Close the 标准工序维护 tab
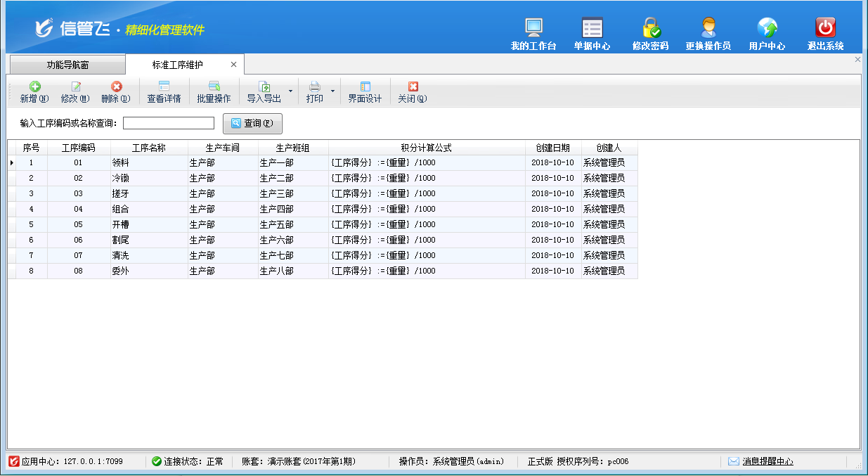This screenshot has height=476, width=868. (233, 65)
